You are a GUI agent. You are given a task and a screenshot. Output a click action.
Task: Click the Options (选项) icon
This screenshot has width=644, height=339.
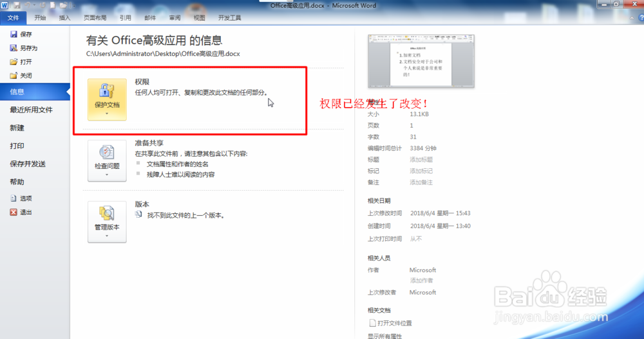(x=14, y=199)
